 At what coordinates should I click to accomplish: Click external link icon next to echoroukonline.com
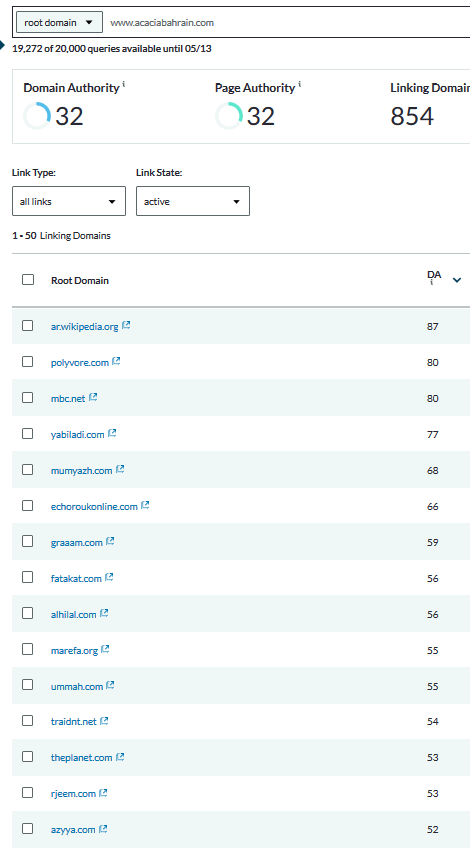coord(145,505)
